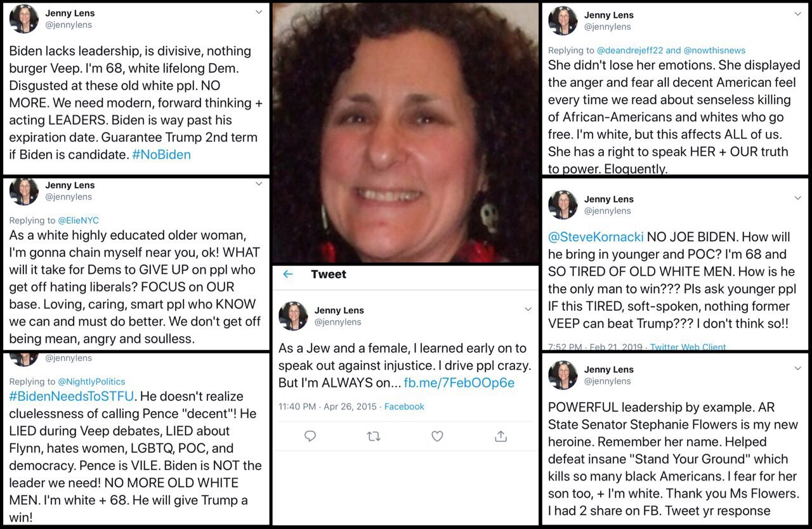
Task: Click the #BidenNeedsToSTFU hashtag
Action: [x=72, y=396]
